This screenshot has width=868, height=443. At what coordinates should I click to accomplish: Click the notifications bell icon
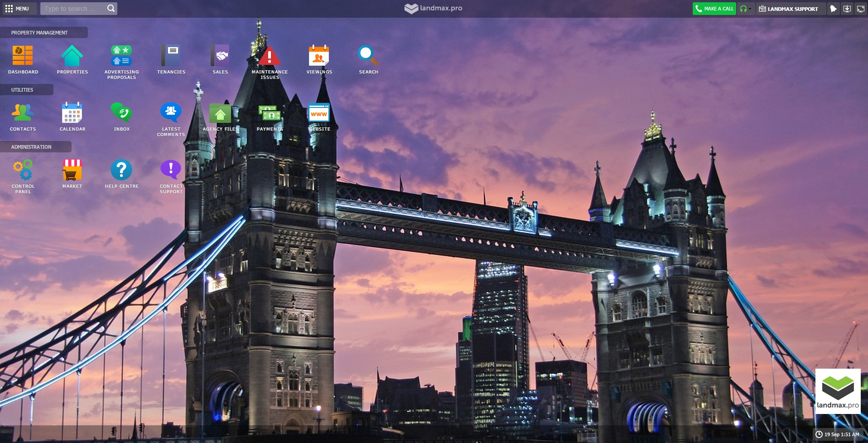pyautogui.click(x=833, y=9)
